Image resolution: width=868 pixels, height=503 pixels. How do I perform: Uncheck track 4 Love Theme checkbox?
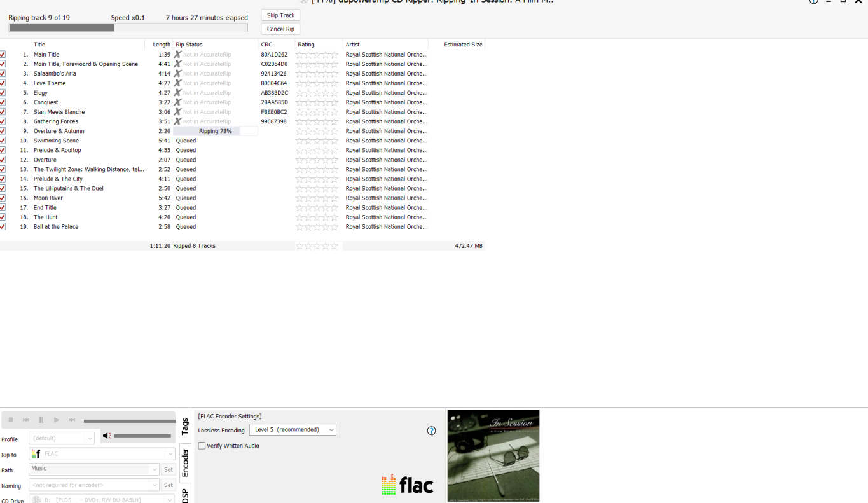point(3,83)
